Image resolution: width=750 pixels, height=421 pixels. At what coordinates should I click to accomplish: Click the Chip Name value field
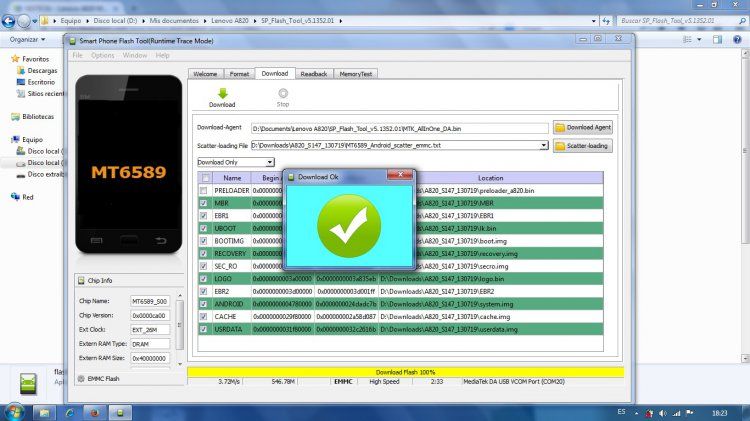150,301
